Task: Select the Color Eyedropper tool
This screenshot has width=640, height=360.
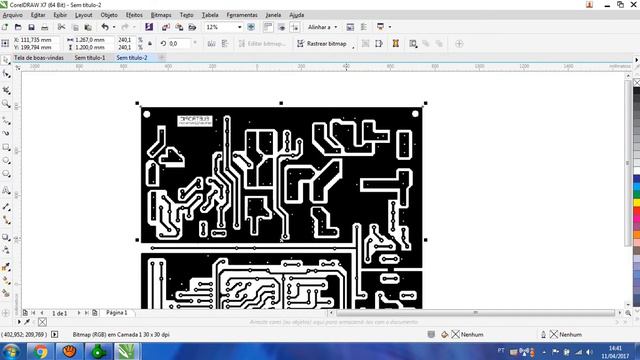Action: [6, 267]
